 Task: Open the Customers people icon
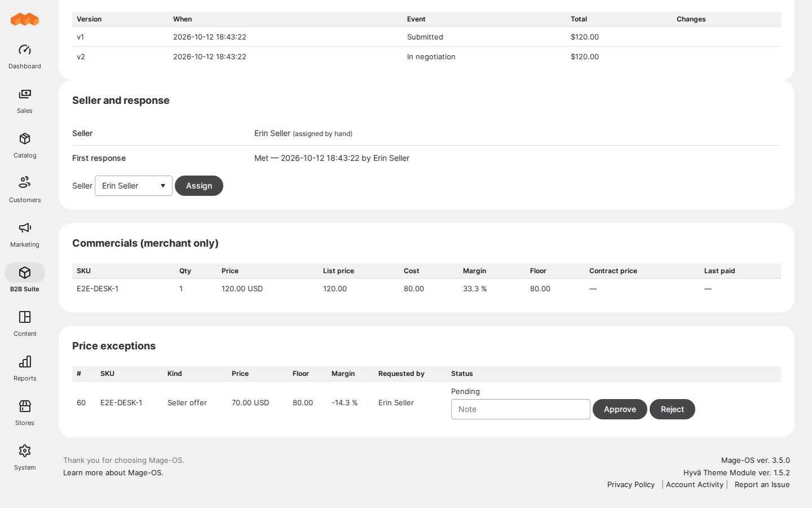click(25, 182)
